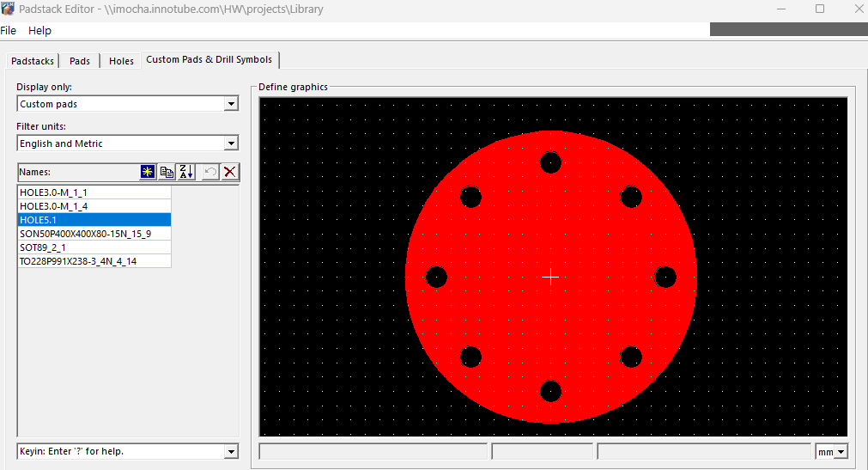
Task: Expand the Filter units dropdown
Action: [x=230, y=143]
